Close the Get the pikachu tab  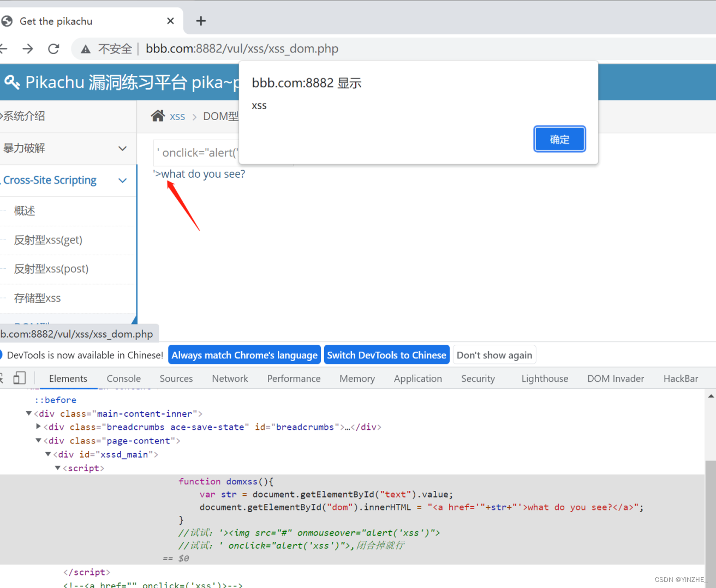(170, 21)
